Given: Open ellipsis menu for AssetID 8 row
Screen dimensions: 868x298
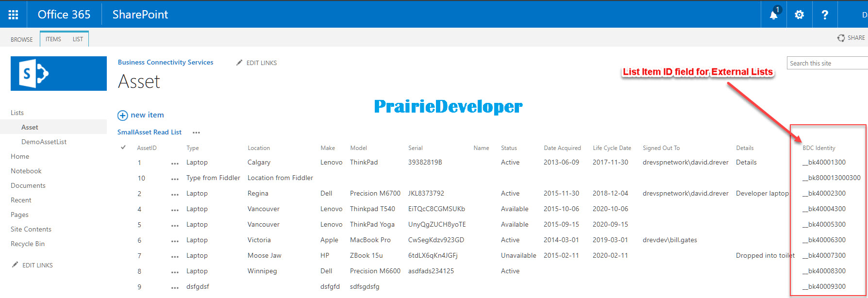Looking at the screenshot, I should pos(175,272).
